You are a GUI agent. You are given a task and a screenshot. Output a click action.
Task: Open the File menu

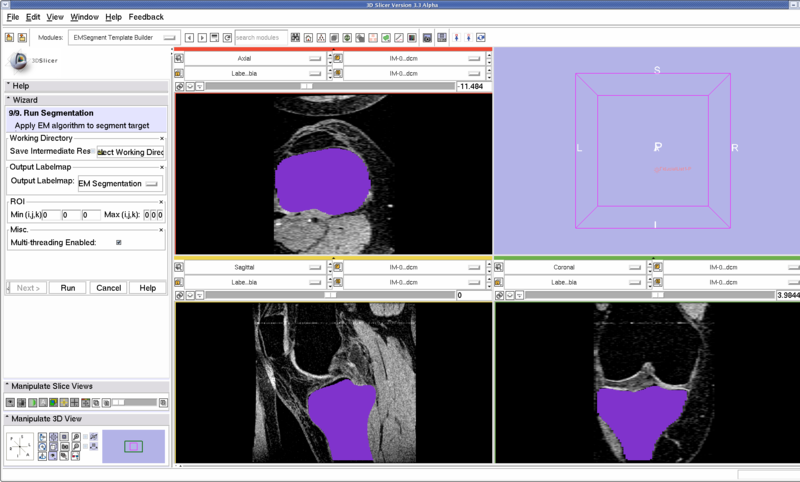[x=12, y=17]
